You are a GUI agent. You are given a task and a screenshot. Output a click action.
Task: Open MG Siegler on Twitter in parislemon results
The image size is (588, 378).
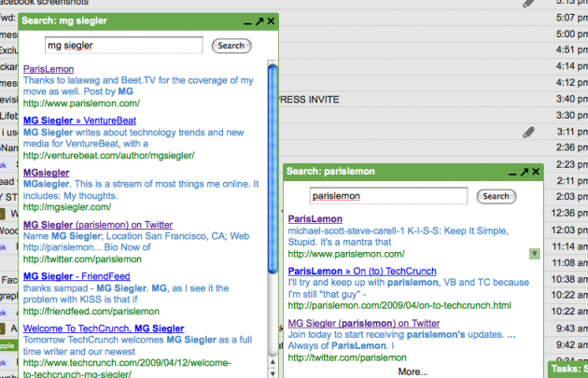[x=364, y=323]
